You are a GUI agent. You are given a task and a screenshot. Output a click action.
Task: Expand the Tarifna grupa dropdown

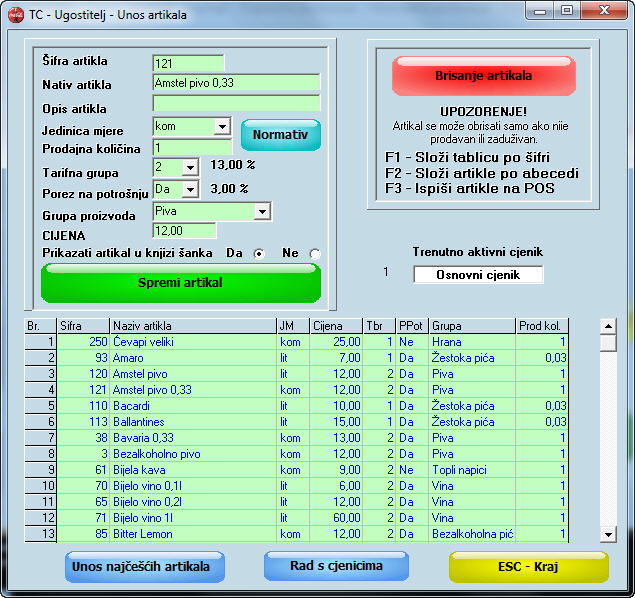point(190,167)
